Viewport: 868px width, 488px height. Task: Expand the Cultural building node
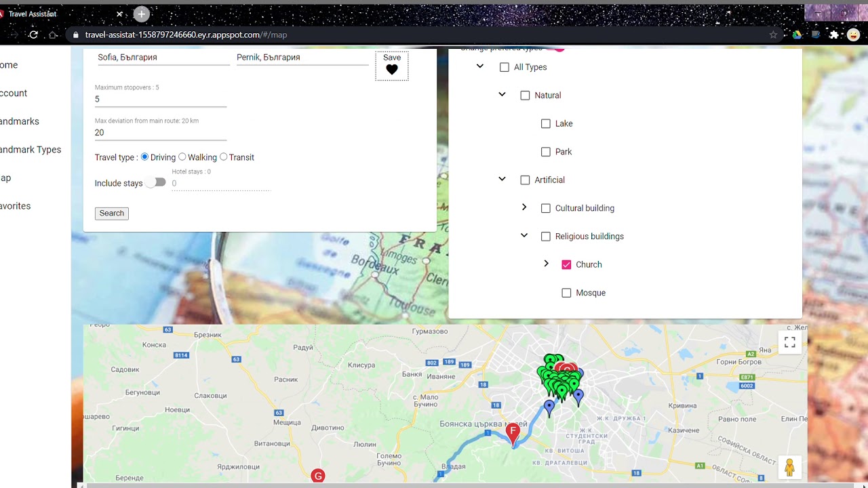pos(524,207)
